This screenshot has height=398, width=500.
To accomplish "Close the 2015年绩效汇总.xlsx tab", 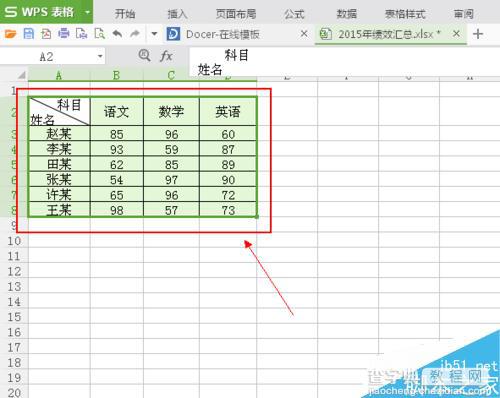I will click(x=456, y=33).
